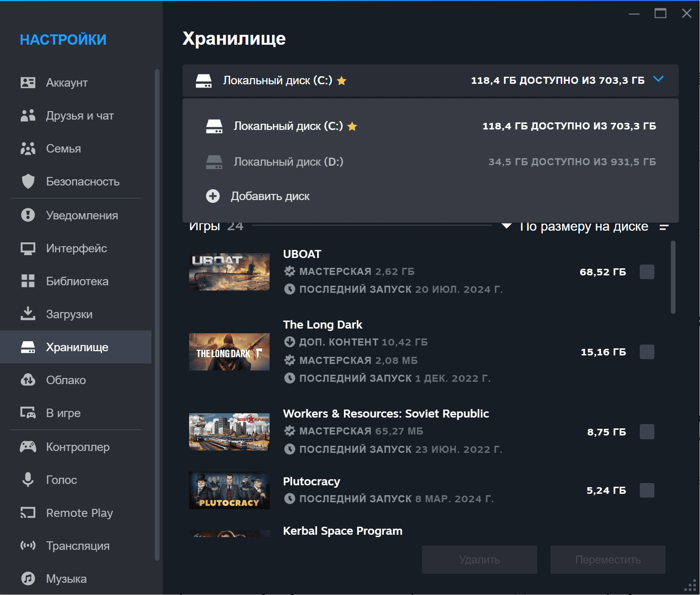Click the clock icon in Plutocracy row

289,499
